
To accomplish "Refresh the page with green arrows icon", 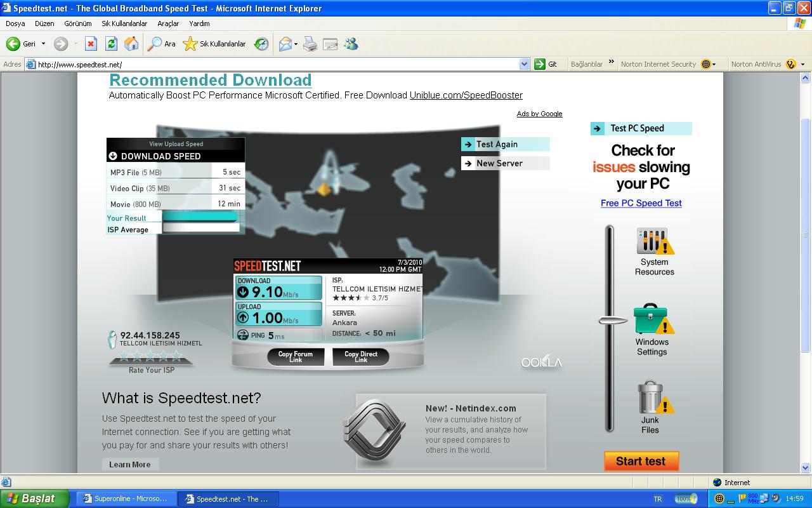I will [111, 44].
